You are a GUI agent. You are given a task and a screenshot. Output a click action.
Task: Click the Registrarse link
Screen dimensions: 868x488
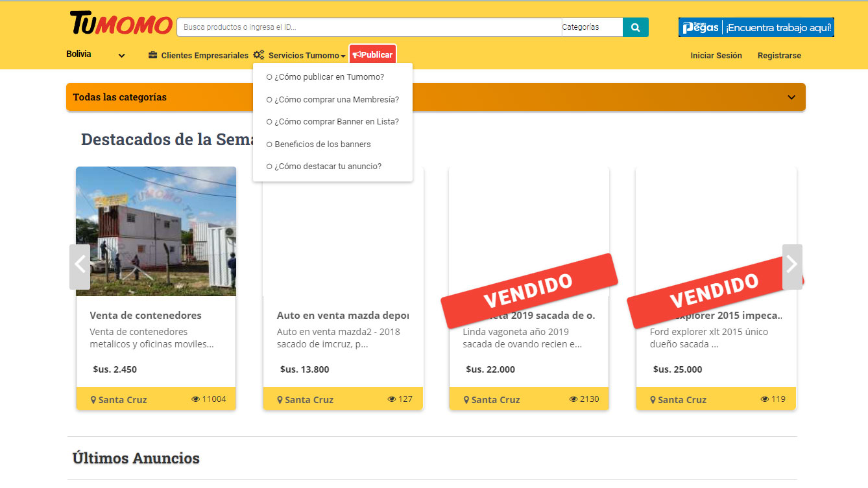coord(778,56)
